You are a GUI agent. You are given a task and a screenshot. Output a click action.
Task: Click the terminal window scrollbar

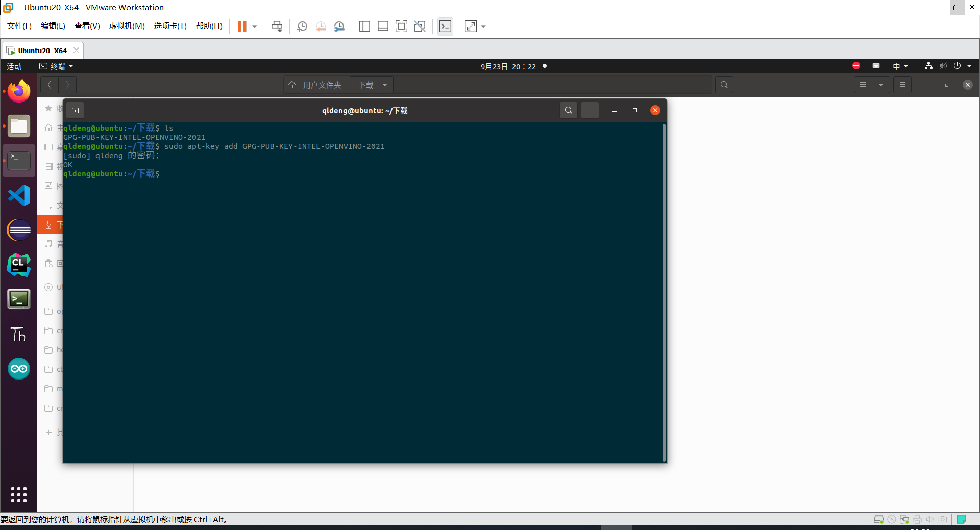point(664,292)
